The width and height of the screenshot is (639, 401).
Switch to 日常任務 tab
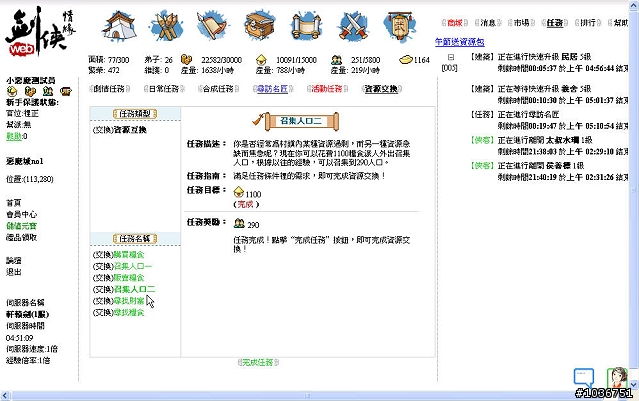pyautogui.click(x=164, y=88)
